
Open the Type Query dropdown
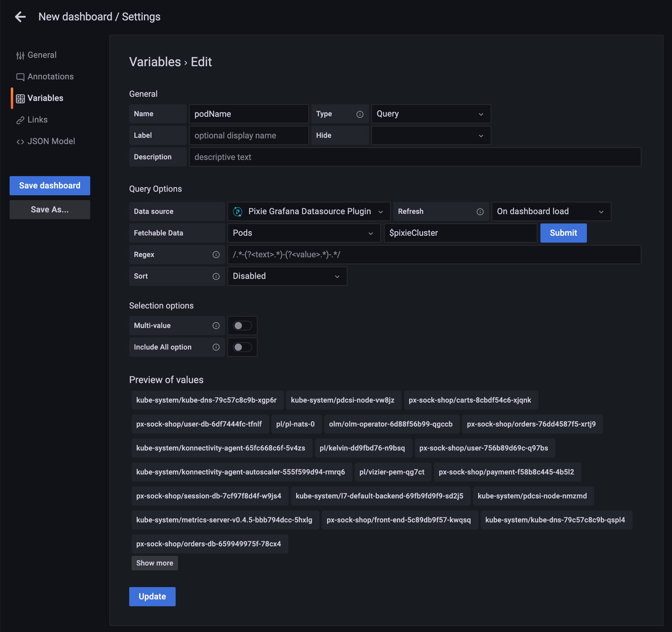coord(431,114)
